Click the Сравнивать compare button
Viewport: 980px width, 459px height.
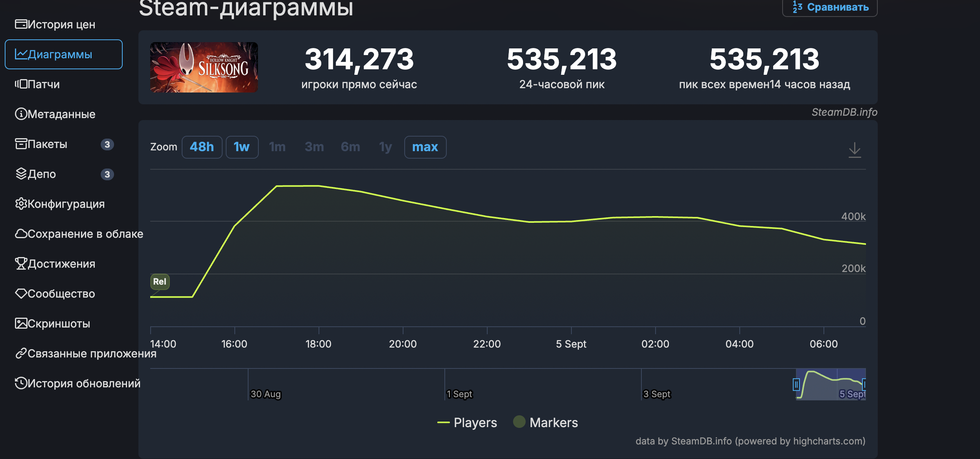point(830,7)
